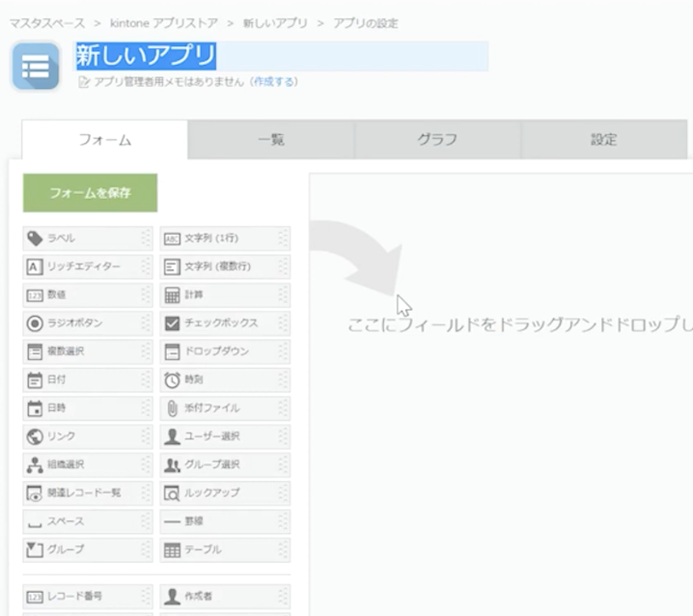
Task: Click the グループ選択 people icon
Action: tap(172, 464)
